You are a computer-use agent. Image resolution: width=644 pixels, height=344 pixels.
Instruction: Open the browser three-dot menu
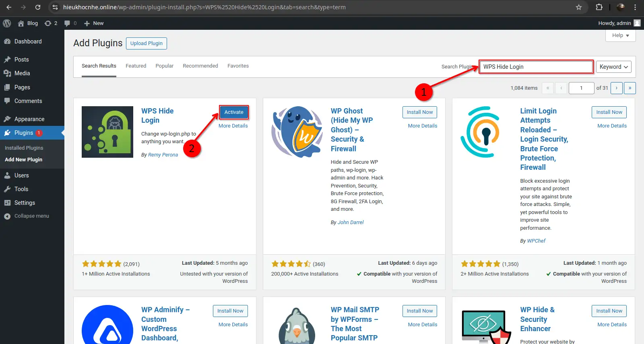pos(635,7)
